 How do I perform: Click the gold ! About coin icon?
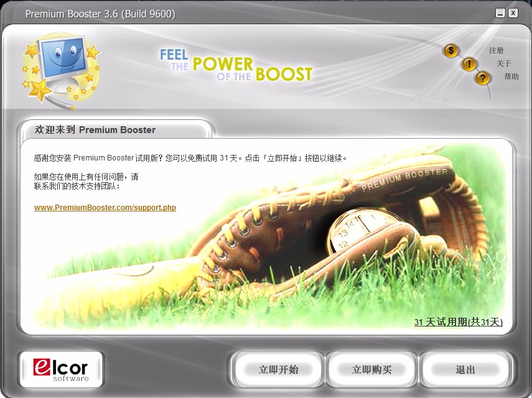click(469, 64)
